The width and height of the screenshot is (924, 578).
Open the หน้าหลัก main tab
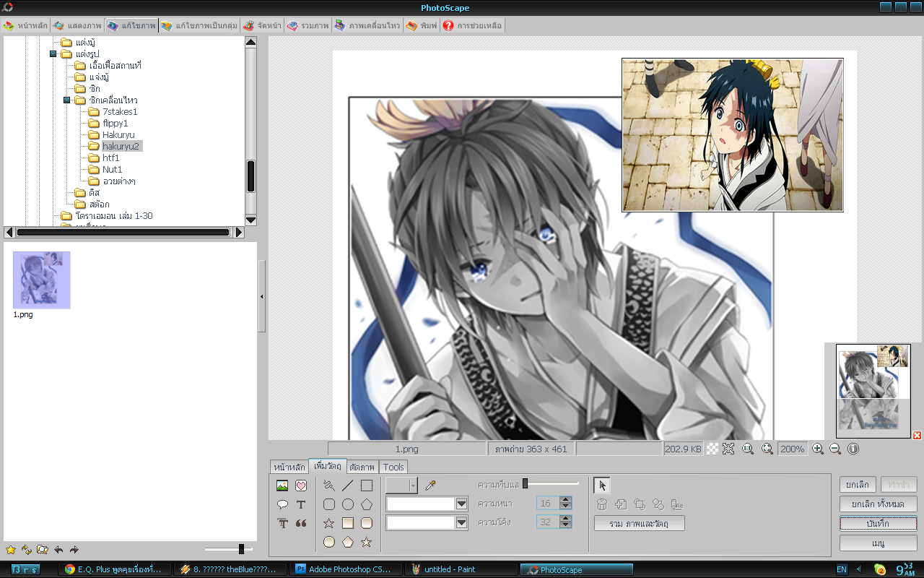26,26
